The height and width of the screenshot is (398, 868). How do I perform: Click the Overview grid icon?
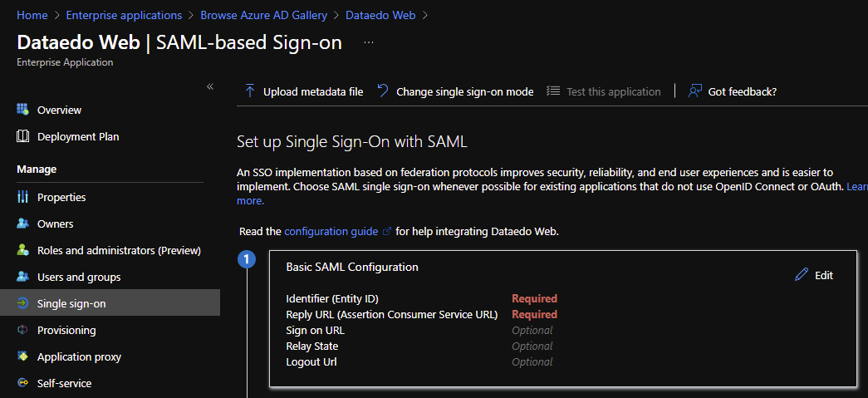(x=22, y=110)
